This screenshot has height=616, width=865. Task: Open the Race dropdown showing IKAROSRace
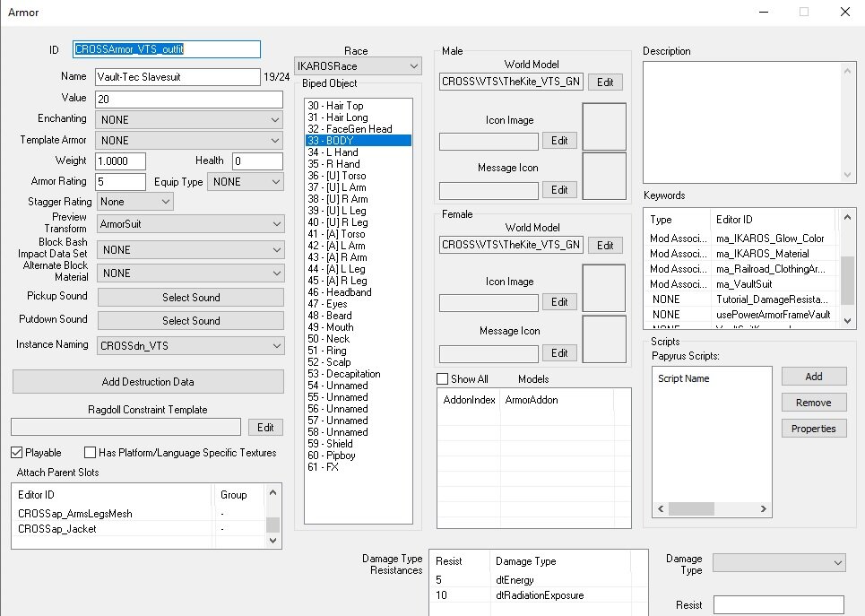point(358,66)
